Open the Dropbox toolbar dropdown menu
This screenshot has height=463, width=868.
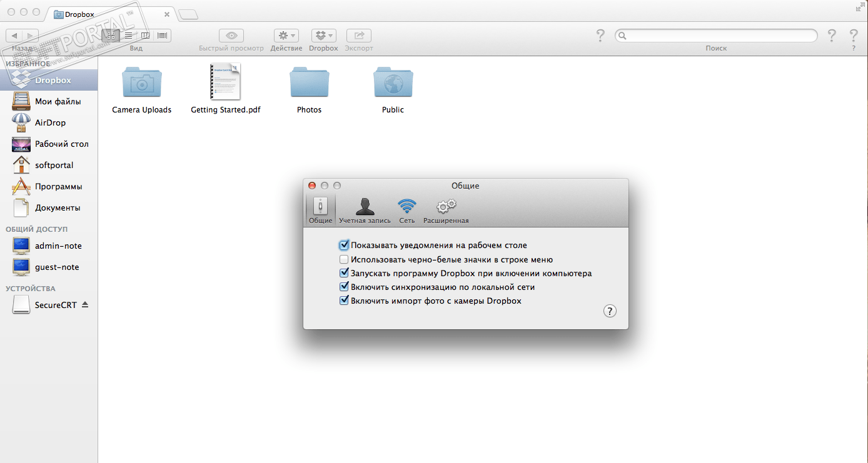pos(323,36)
